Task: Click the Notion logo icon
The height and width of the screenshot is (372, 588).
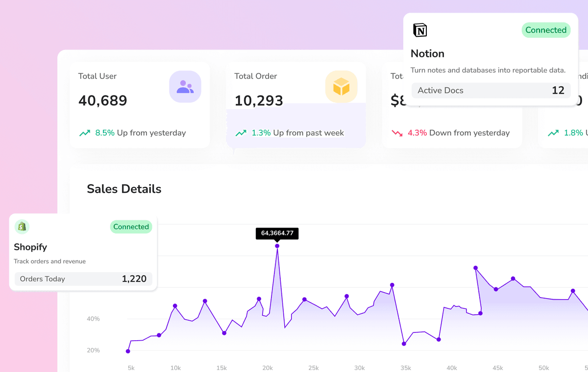Action: (420, 30)
